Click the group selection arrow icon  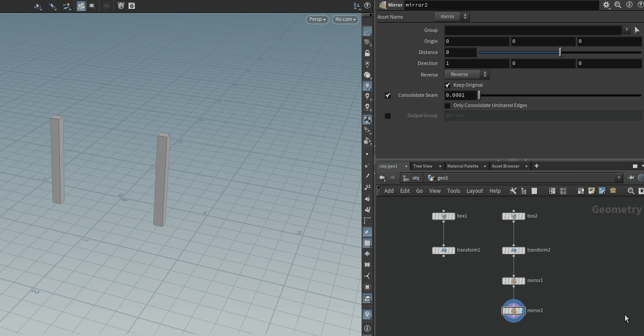[x=637, y=30]
